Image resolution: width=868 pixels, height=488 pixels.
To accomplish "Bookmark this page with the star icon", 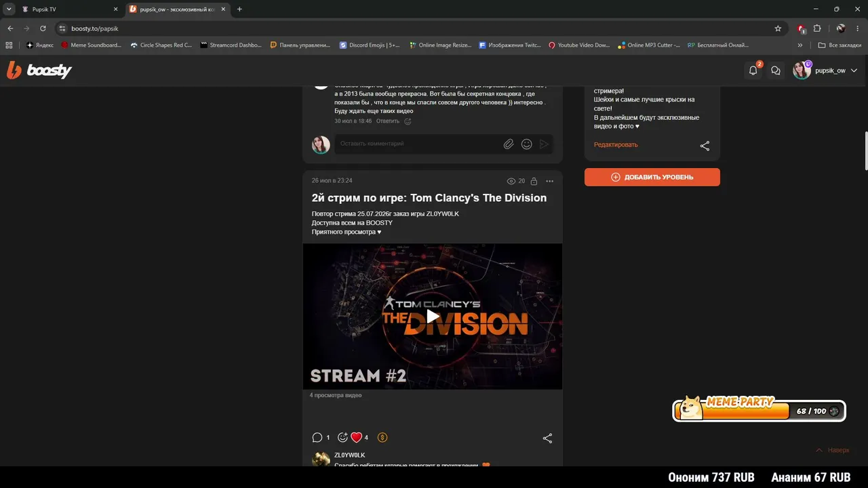I will [x=778, y=28].
